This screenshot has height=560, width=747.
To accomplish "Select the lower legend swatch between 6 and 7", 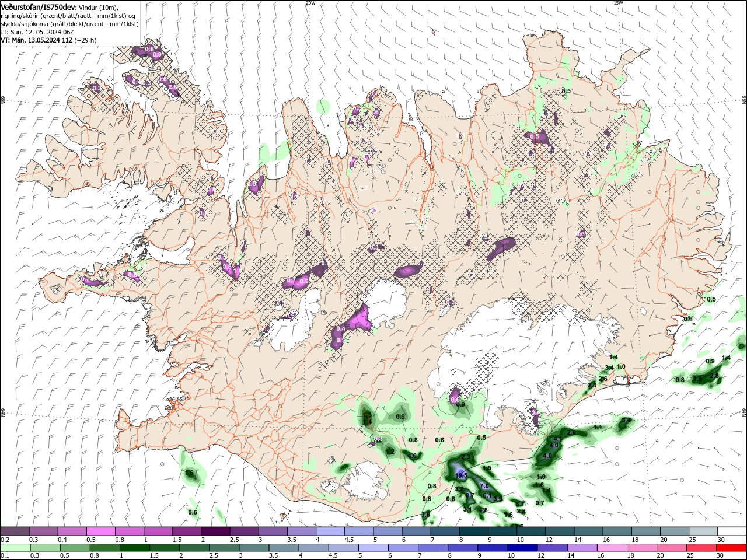I will coord(402,548).
